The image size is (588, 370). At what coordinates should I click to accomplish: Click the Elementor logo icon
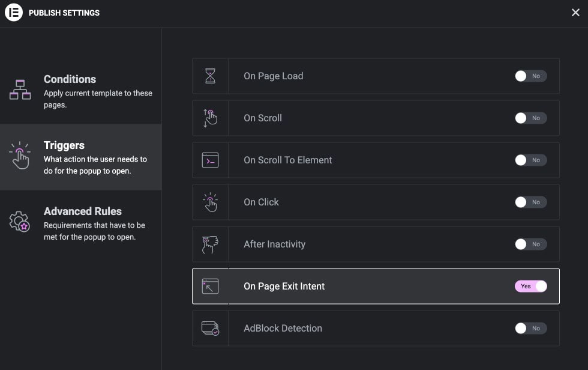point(13,13)
